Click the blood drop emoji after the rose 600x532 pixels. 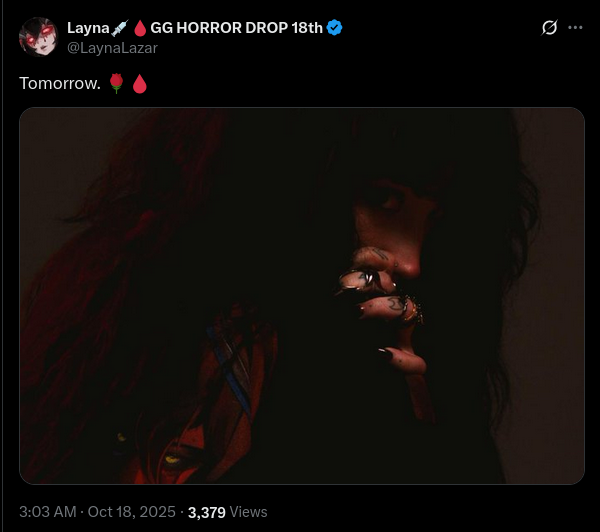coord(140,84)
